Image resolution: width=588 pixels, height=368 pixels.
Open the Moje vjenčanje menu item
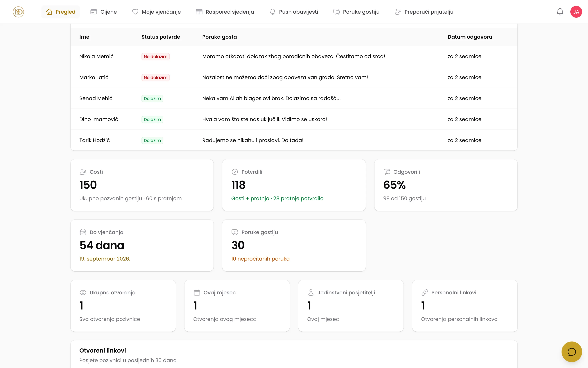coord(156,12)
